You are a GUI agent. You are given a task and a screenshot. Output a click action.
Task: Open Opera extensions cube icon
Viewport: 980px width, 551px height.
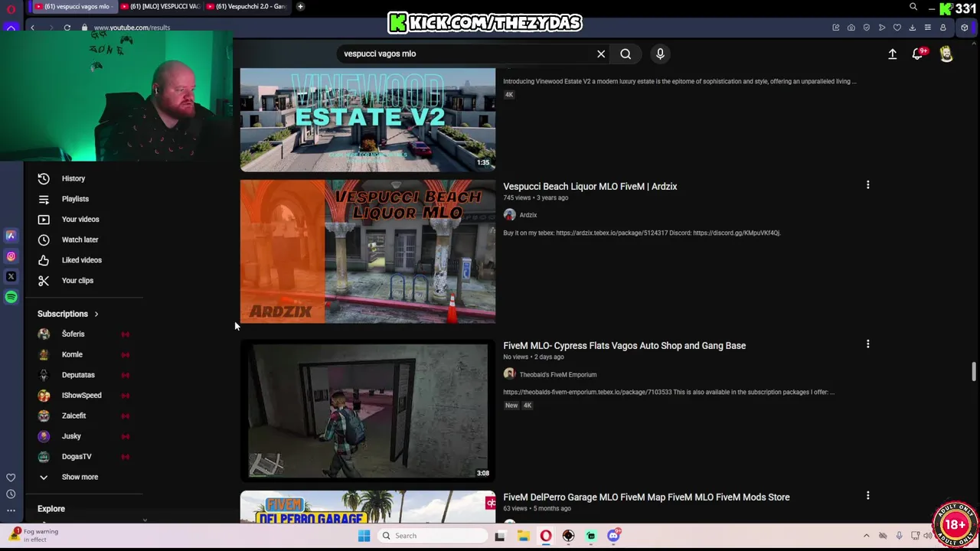click(x=965, y=28)
